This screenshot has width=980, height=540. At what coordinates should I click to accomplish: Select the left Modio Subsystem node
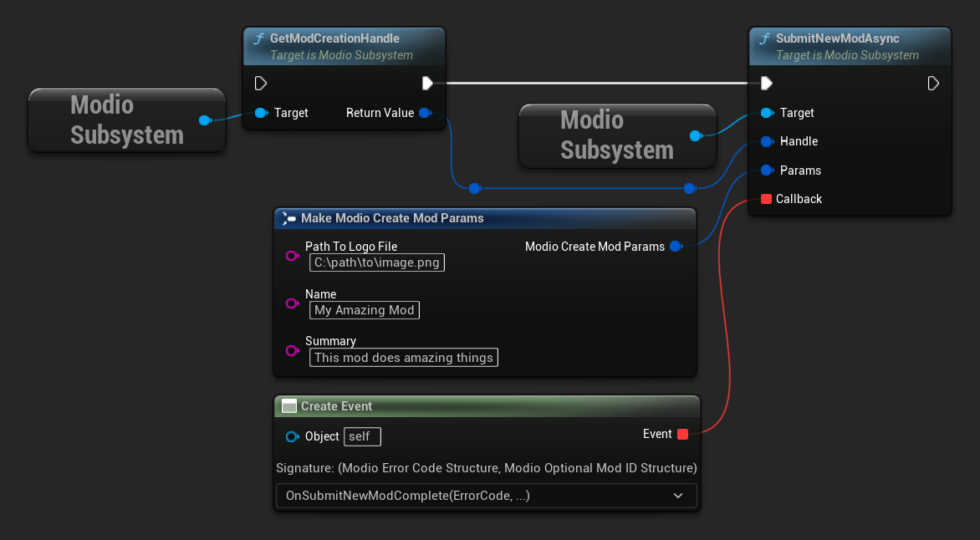point(127,120)
